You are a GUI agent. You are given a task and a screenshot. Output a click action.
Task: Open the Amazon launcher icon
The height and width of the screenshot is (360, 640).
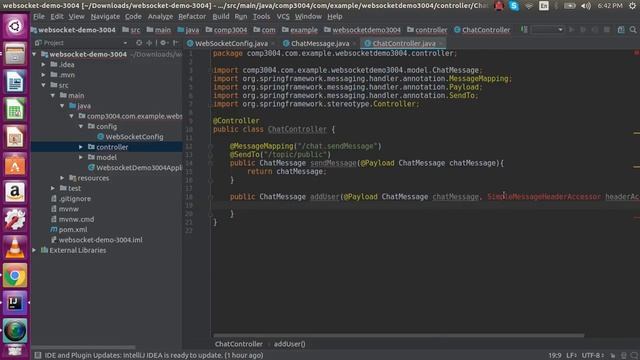click(x=15, y=192)
